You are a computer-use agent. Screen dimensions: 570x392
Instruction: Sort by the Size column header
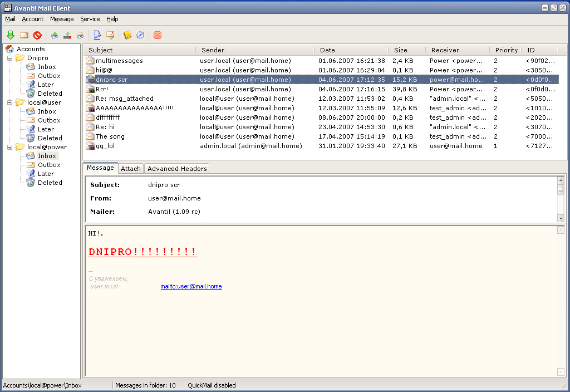coord(407,50)
